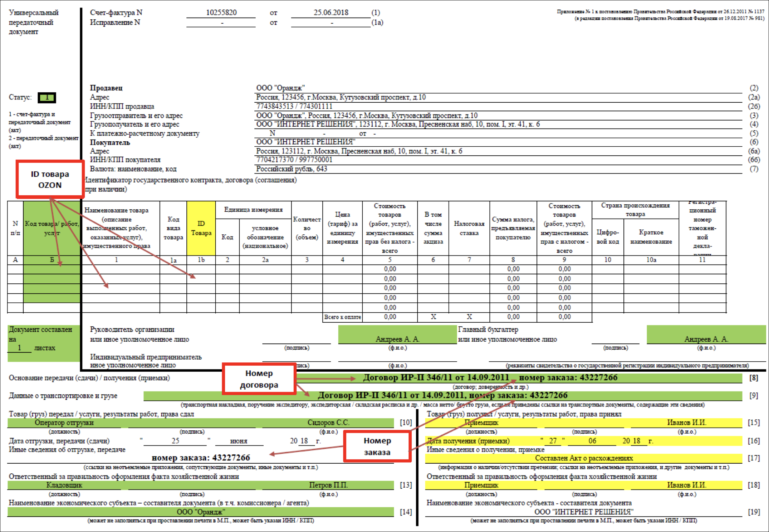769x532 pixels.
Task: Click seller ИНН/КПП 7743843513 / 774301111
Action: tap(294, 106)
